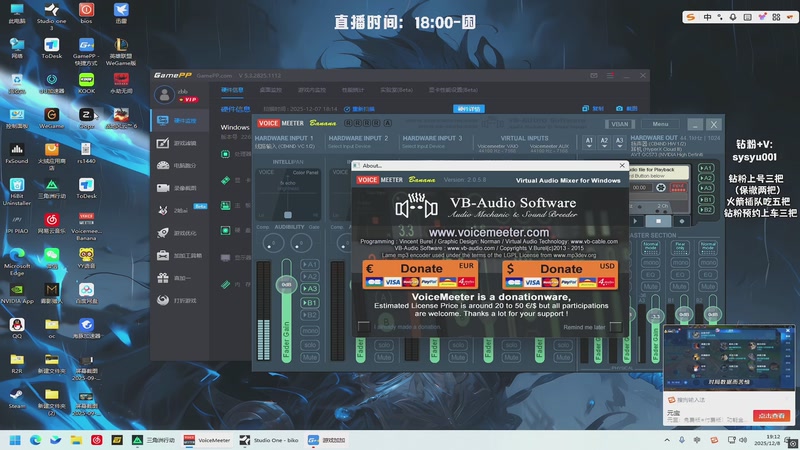Toggle A3 routing on Hardware Input 1
Viewport: 800px width, 450px height.
(x=310, y=289)
